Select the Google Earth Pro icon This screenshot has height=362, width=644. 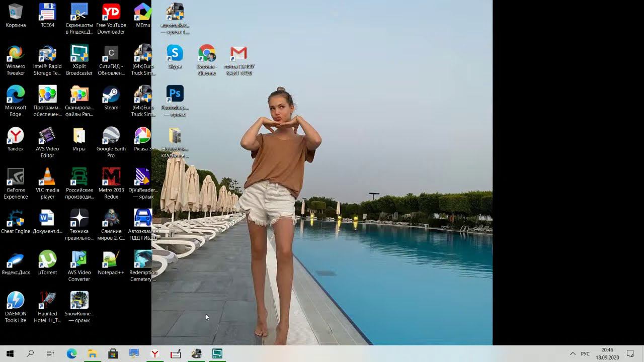(x=111, y=136)
